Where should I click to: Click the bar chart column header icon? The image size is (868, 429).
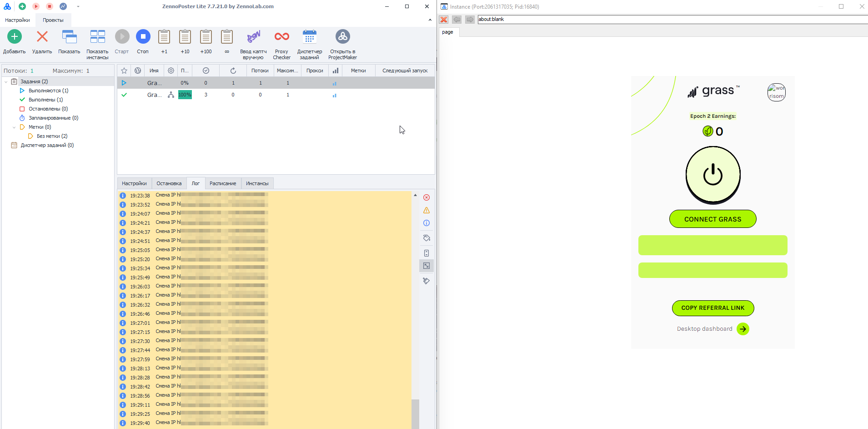(x=336, y=71)
